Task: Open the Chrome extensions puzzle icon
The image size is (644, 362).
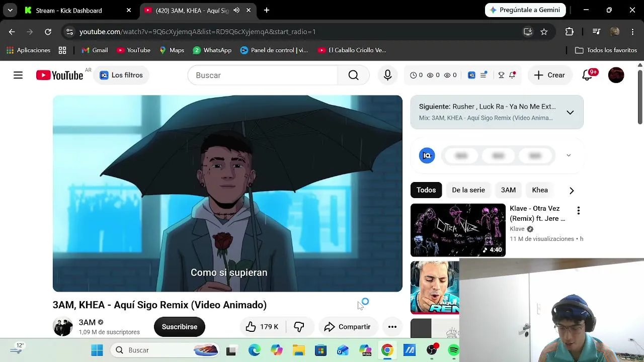Action: [x=570, y=32]
